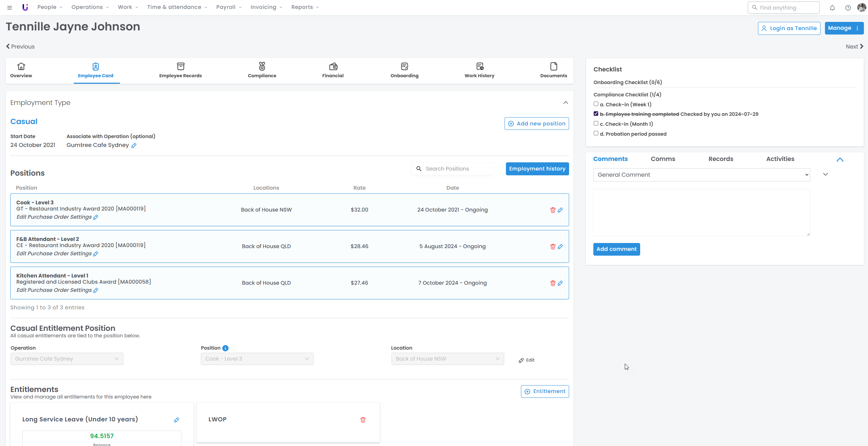
Task: Edit Long Service Leave entitlement pencil icon
Action: tap(176, 420)
